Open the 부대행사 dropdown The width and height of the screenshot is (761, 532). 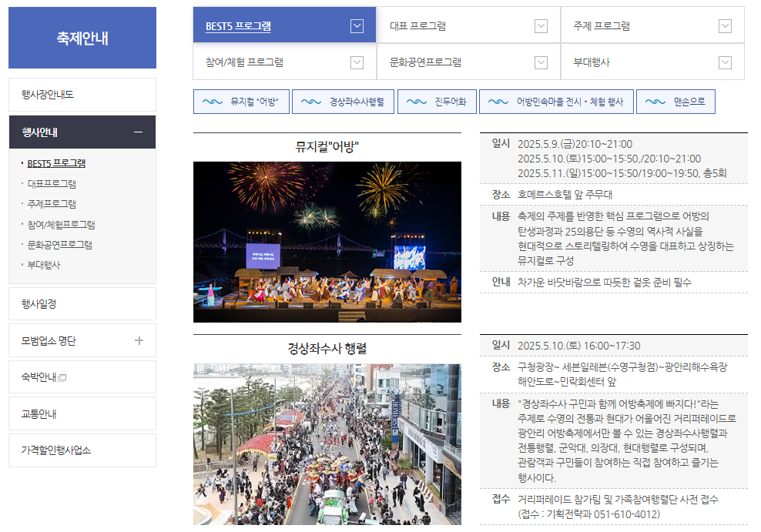[x=724, y=63]
